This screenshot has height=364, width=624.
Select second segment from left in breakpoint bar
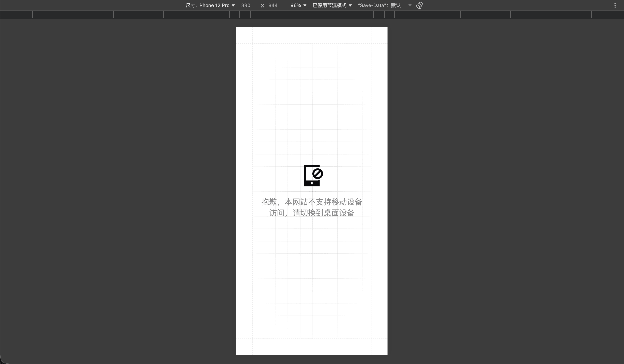click(x=73, y=15)
